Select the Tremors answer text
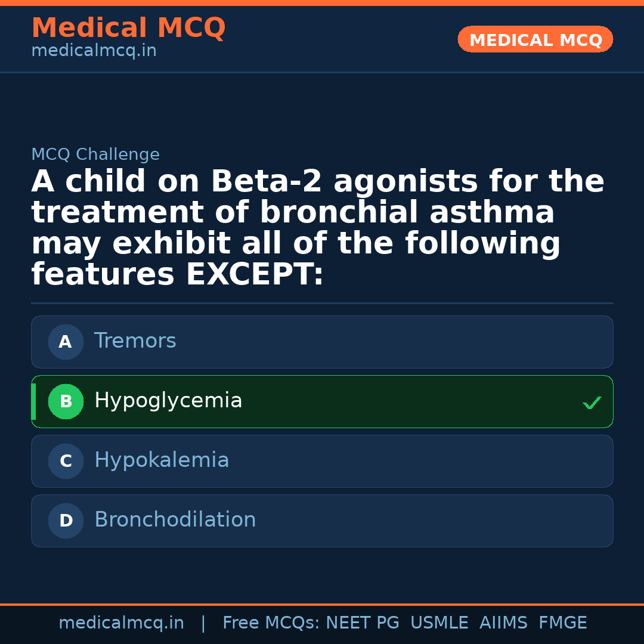The width and height of the screenshot is (644, 644). tap(135, 341)
